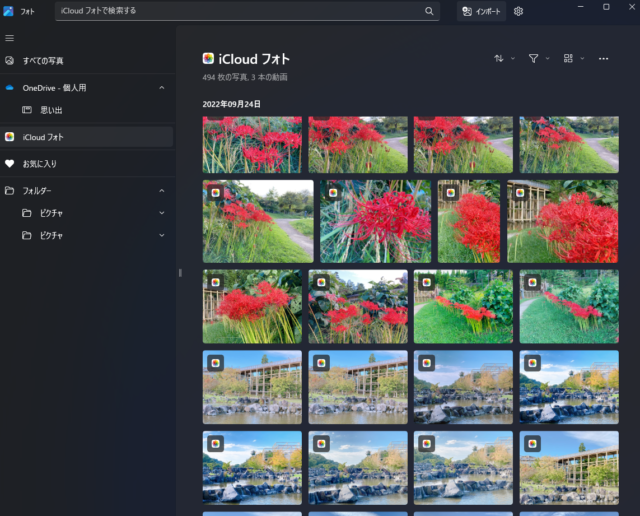Open the first ピクチャ folder
The width and height of the screenshot is (640, 516).
pyautogui.click(x=87, y=213)
